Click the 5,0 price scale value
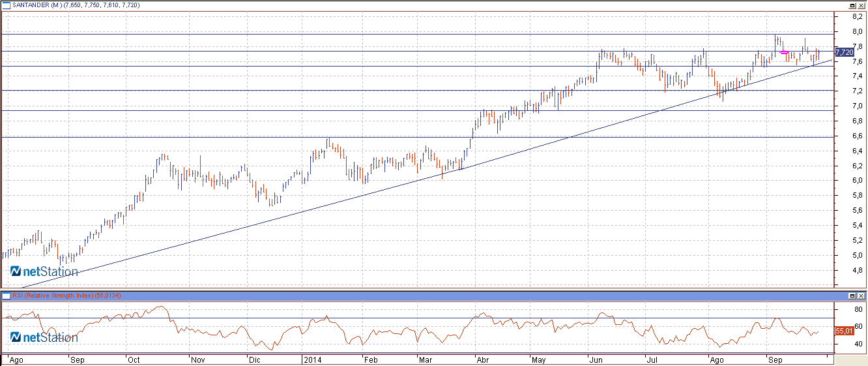The width and height of the screenshot is (868, 366). 857,255
